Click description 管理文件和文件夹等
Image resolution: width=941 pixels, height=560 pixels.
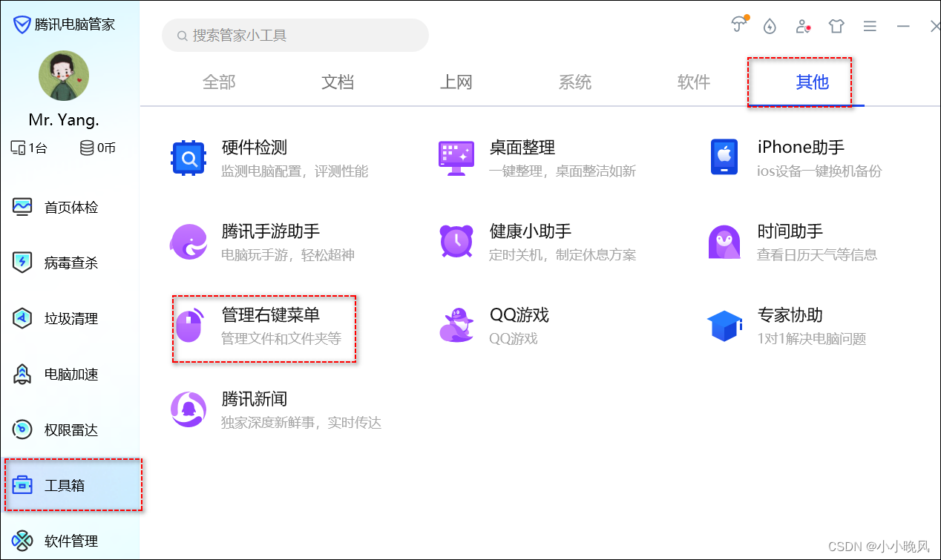pos(281,339)
